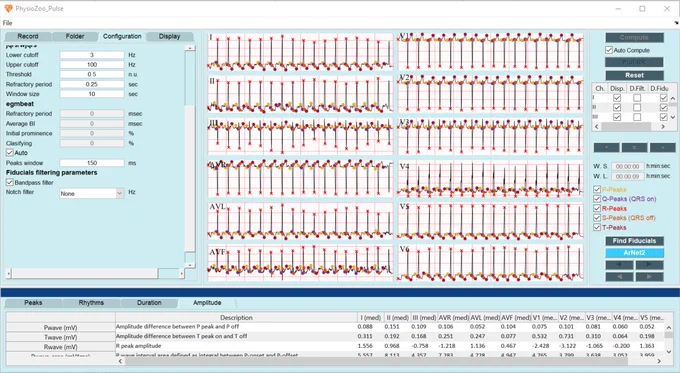This screenshot has height=373, width=680.
Task: Click the ArNet2 button
Action: pyautogui.click(x=634, y=252)
